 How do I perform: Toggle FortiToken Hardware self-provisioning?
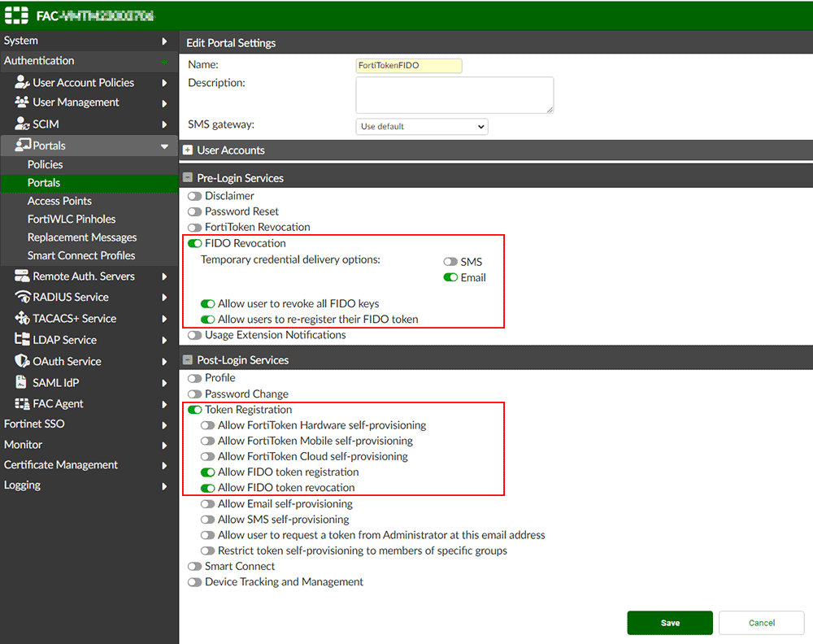coord(207,425)
